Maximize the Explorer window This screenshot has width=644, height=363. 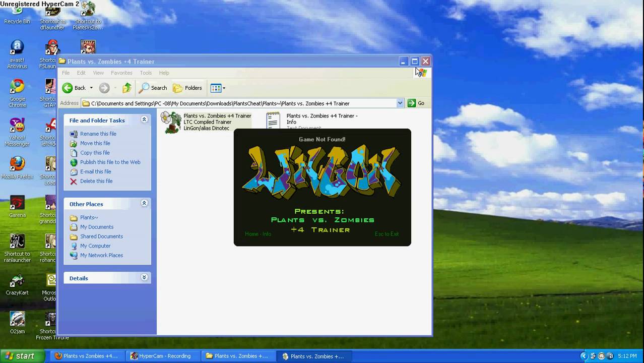[414, 62]
